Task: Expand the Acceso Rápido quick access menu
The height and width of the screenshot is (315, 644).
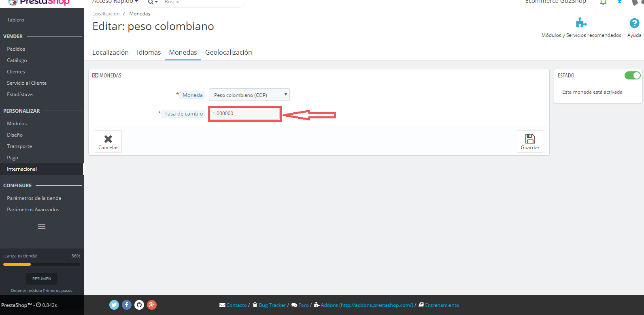Action: [x=115, y=2]
